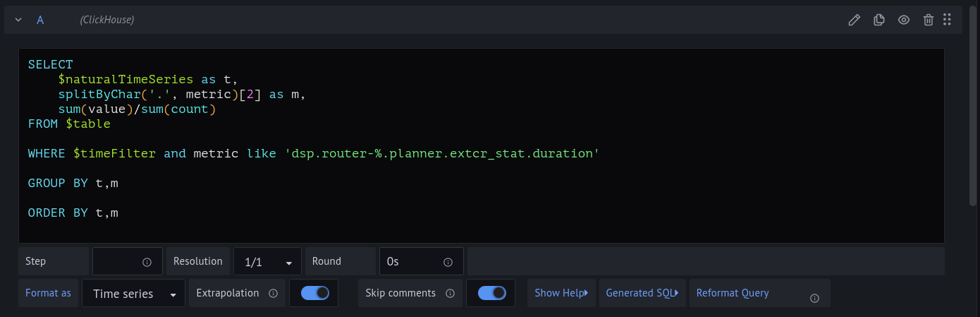Open the Time series format dropdown
This screenshot has width=980, height=317.
pyautogui.click(x=134, y=293)
